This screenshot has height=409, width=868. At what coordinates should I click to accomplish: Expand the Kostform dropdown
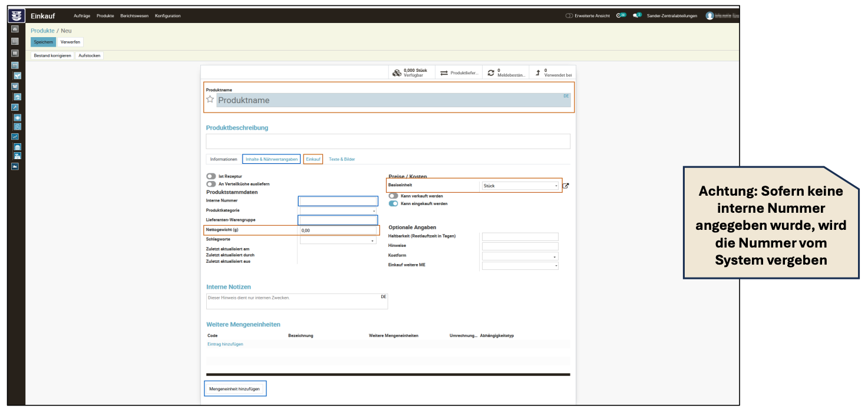(x=520, y=256)
